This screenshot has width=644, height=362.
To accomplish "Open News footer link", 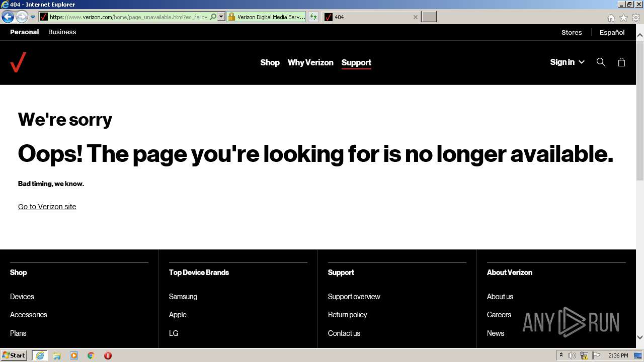I will point(496,333).
